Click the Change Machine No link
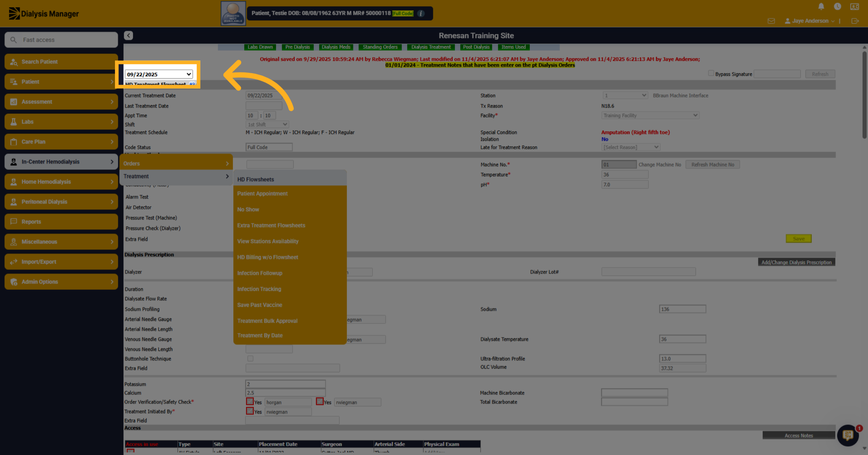Image resolution: width=868 pixels, height=455 pixels. click(660, 164)
